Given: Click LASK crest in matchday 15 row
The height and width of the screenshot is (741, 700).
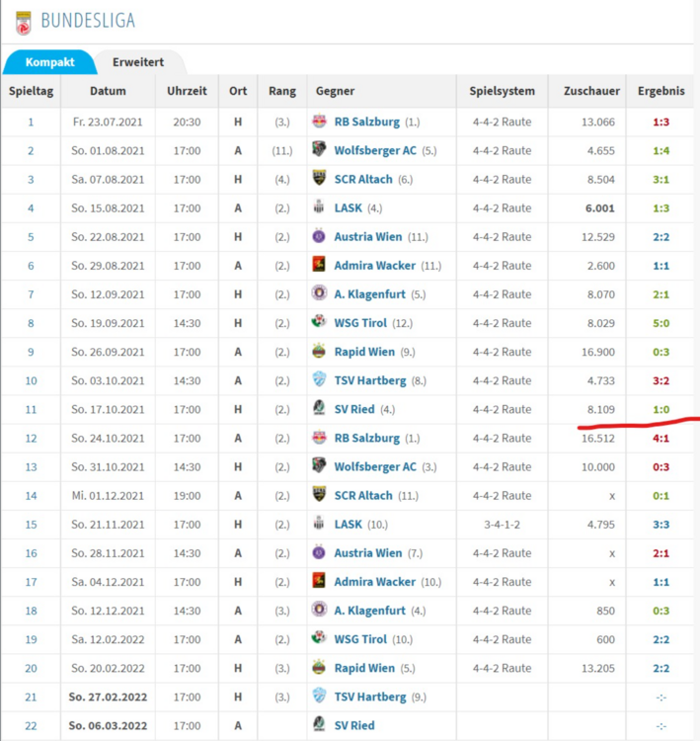Looking at the screenshot, I should coord(319,524).
